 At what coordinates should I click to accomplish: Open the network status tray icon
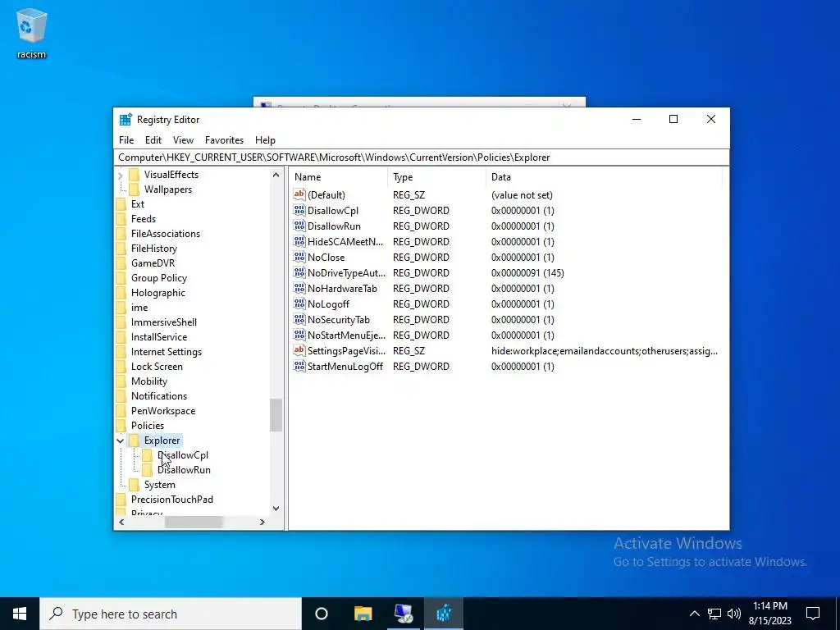click(x=714, y=614)
